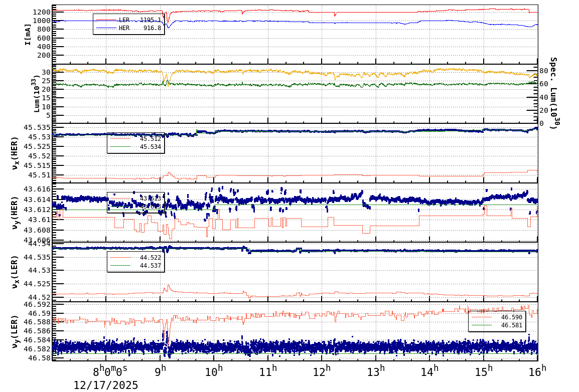Click the 45.535 axis tick
Image resolution: width=579 pixels, height=392 pixels.
[37, 128]
